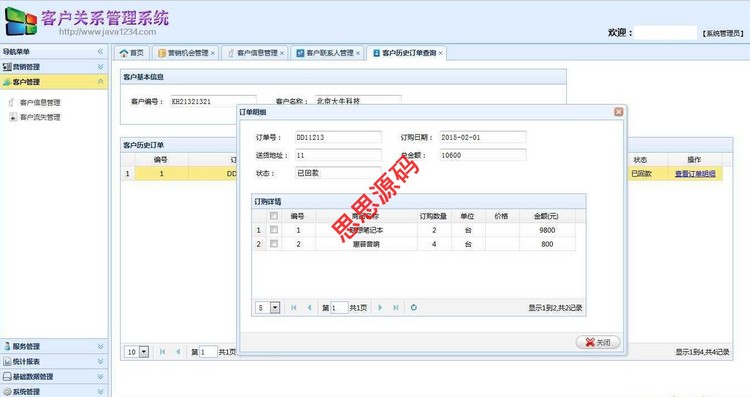Sort by 金额(元) column header

546,216
